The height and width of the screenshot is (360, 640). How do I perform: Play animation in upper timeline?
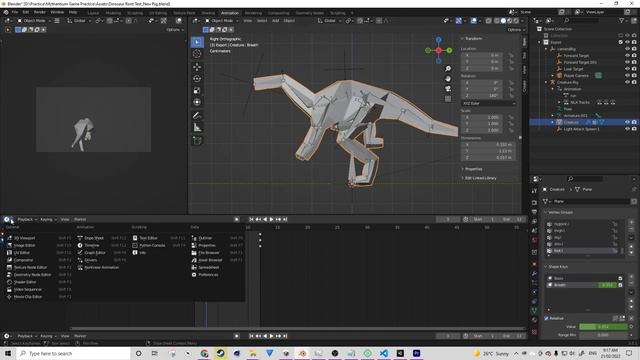click(x=271, y=220)
